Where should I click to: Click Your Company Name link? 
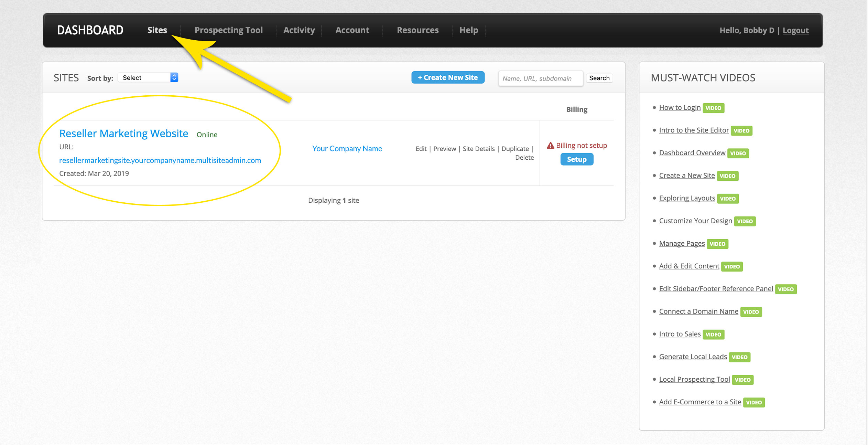tap(347, 149)
